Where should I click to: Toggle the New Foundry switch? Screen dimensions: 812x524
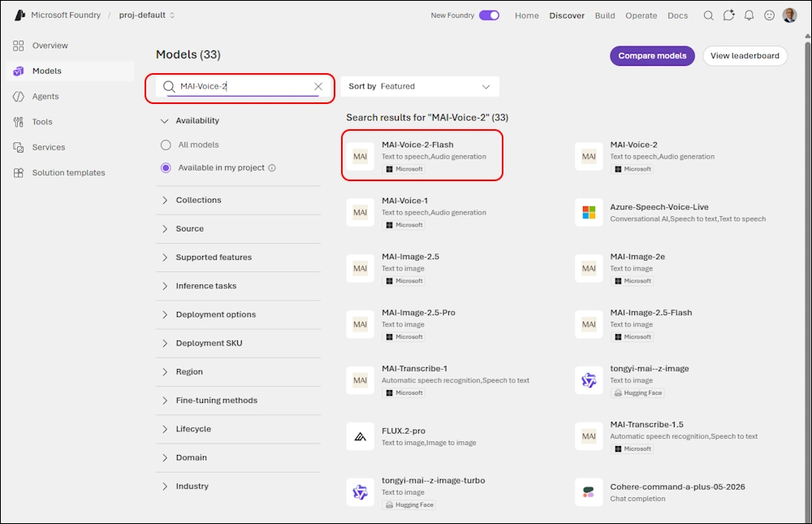(489, 15)
